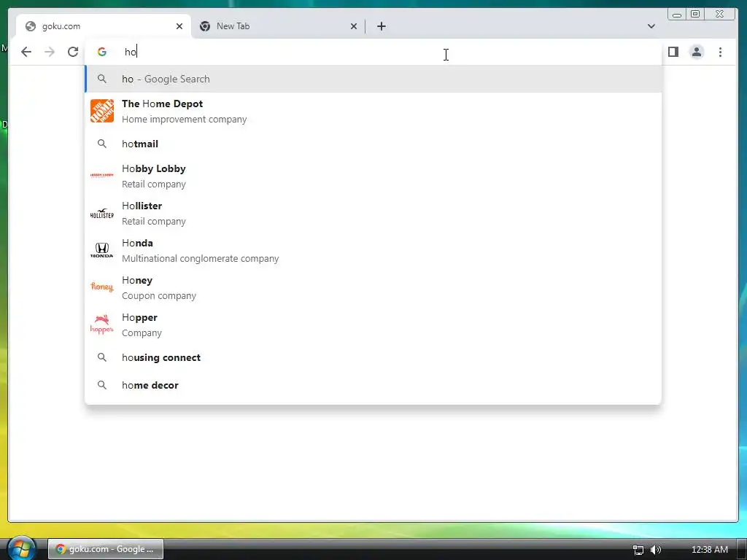Switch to the New Tab tab
747x560 pixels.
tap(278, 26)
